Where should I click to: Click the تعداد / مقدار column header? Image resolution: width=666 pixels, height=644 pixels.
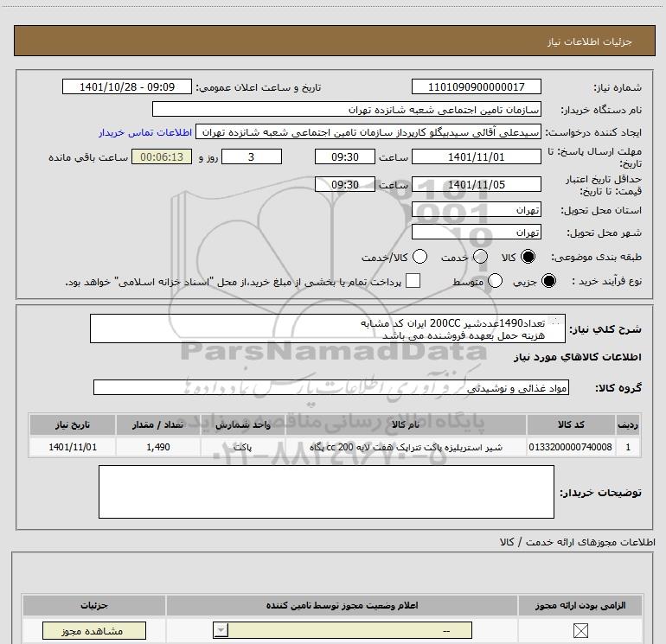coord(158,424)
